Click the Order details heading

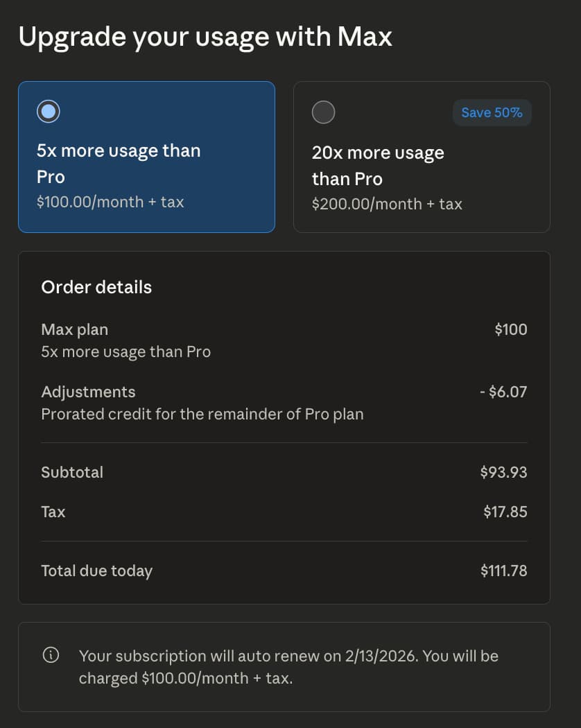coord(96,287)
